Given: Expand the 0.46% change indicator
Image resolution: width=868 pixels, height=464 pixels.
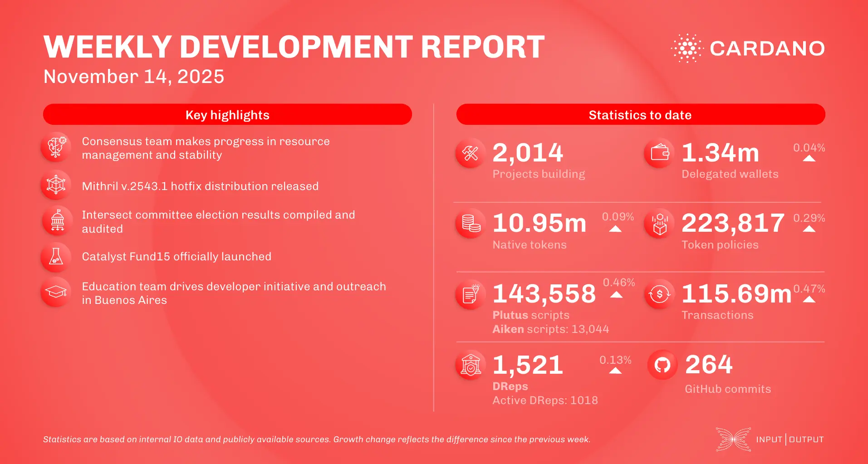Looking at the screenshot, I should (x=616, y=295).
